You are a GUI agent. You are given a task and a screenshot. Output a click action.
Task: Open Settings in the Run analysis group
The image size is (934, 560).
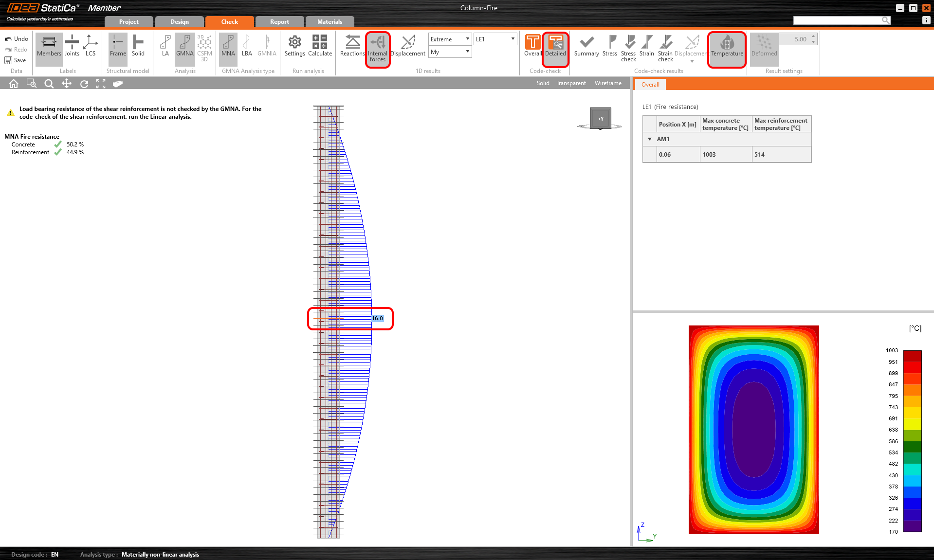pos(294,46)
